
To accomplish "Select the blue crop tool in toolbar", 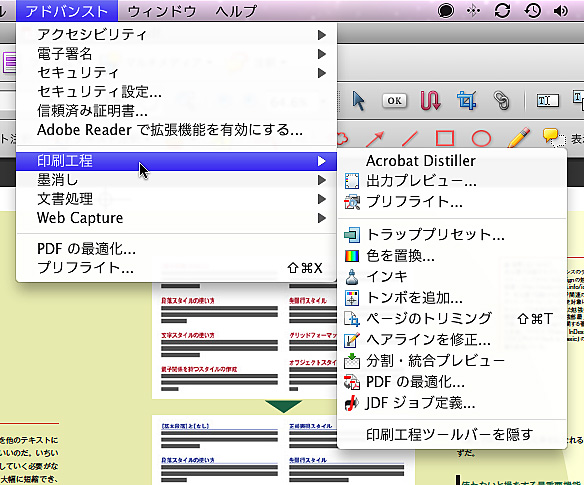I will pyautogui.click(x=467, y=100).
